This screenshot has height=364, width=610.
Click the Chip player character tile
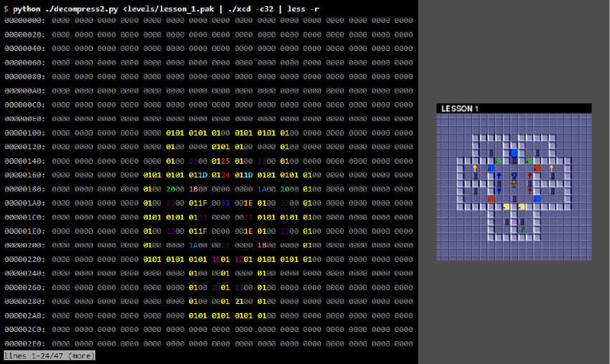click(x=514, y=184)
